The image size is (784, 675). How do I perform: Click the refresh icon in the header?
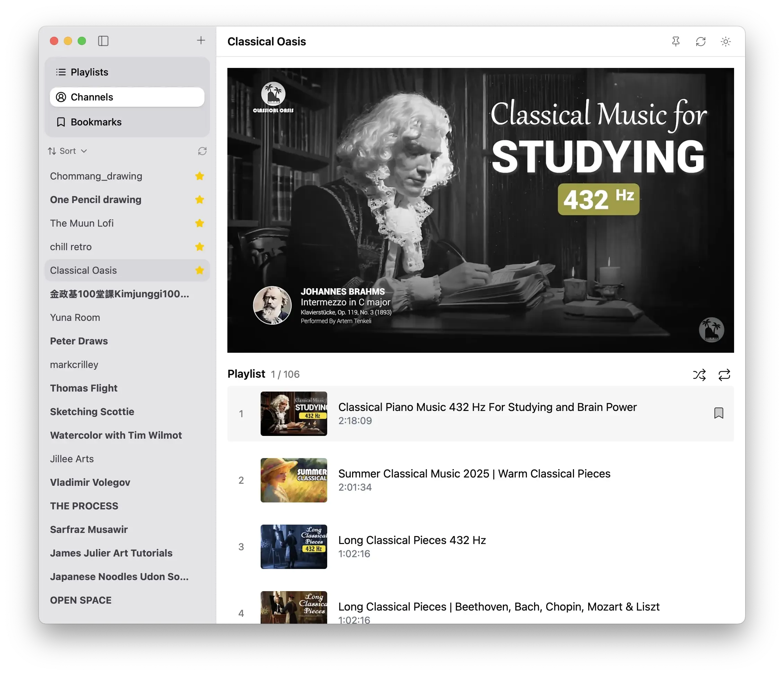[701, 42]
